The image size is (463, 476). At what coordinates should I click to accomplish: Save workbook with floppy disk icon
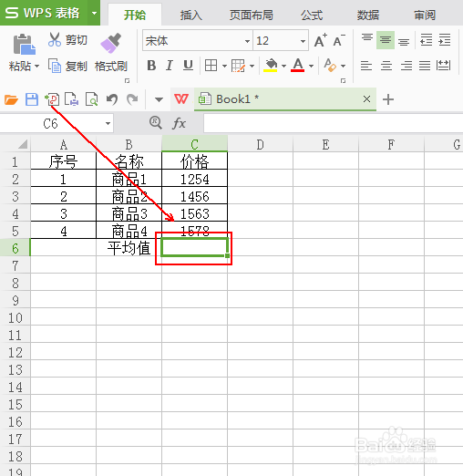pyautogui.click(x=32, y=99)
